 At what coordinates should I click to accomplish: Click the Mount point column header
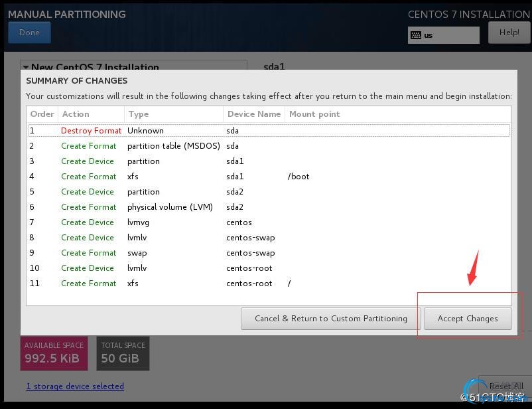(x=398, y=114)
